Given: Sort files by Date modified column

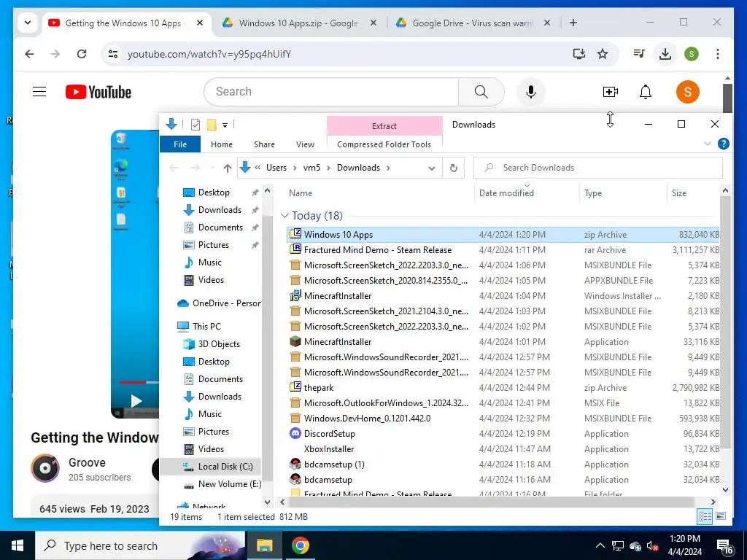Looking at the screenshot, I should [x=506, y=192].
